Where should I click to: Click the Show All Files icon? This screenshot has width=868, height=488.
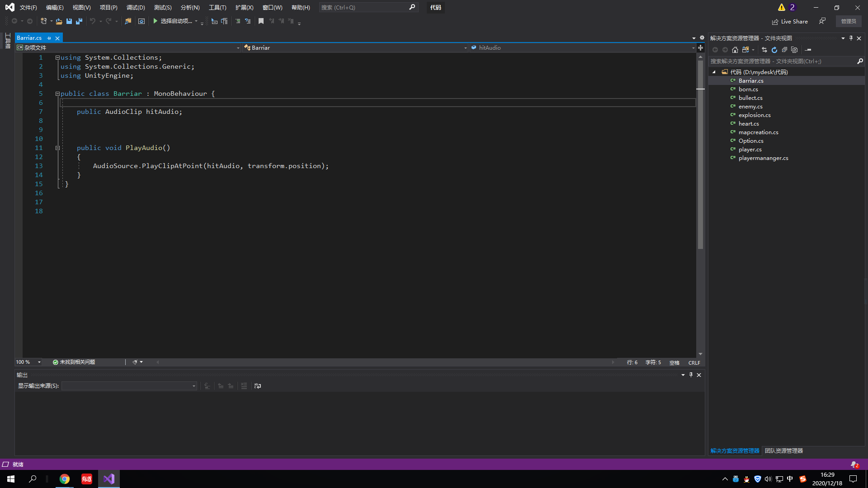[x=794, y=50]
